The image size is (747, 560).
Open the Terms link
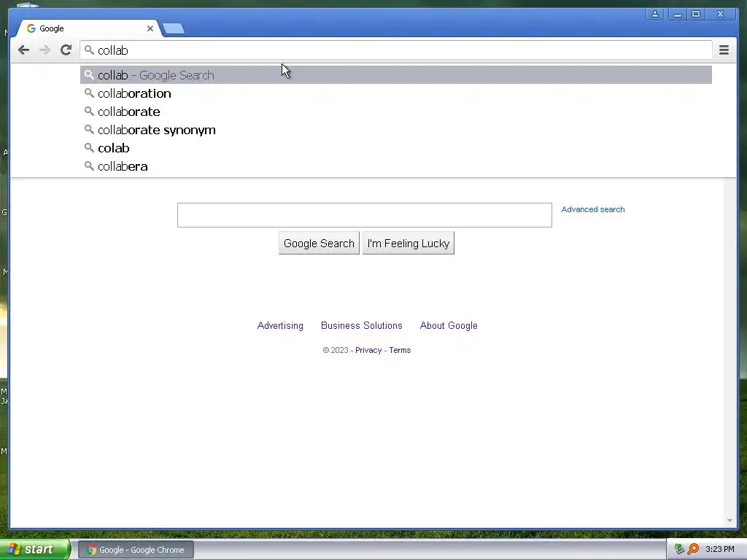point(400,350)
